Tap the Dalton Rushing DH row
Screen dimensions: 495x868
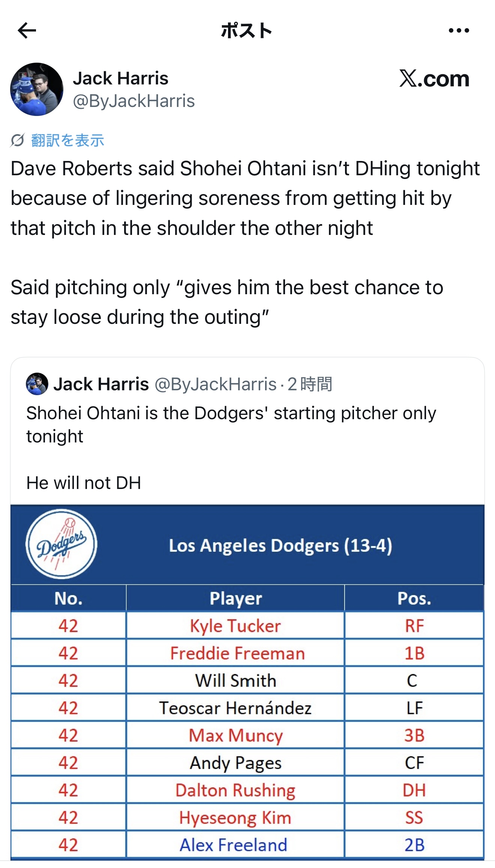[235, 790]
